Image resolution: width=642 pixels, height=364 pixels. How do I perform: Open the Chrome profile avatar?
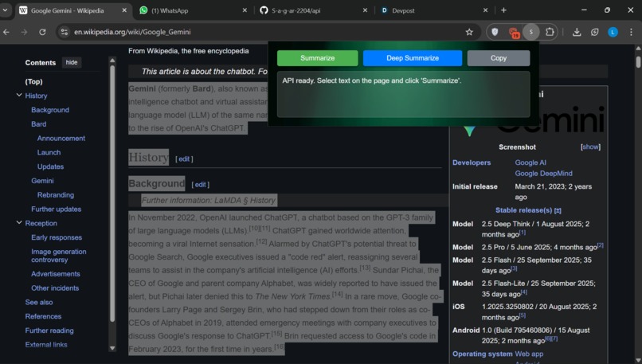(613, 32)
